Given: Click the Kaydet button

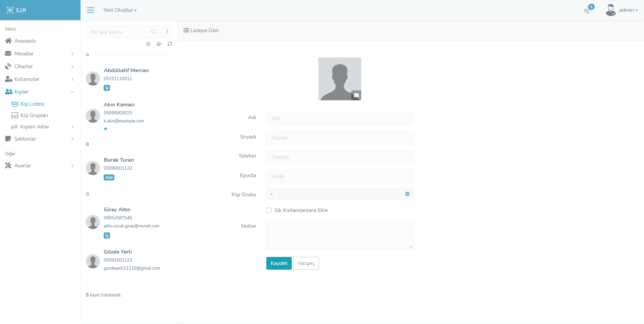Looking at the screenshot, I should pyautogui.click(x=279, y=263).
